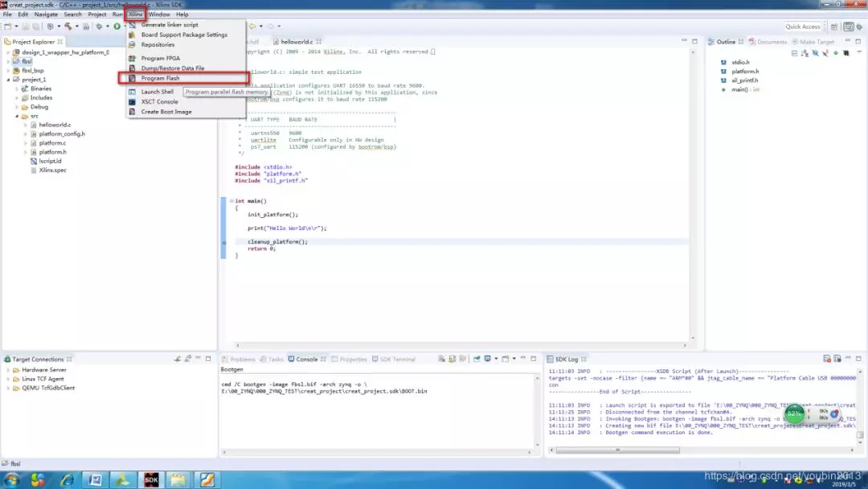868x489 pixels.
Task: Click Collapse All icon in Outline panel
Action: pos(794,53)
